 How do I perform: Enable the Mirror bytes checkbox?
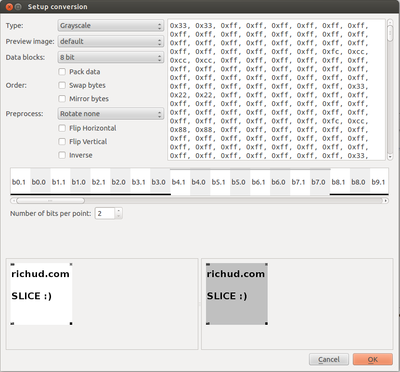pos(62,99)
